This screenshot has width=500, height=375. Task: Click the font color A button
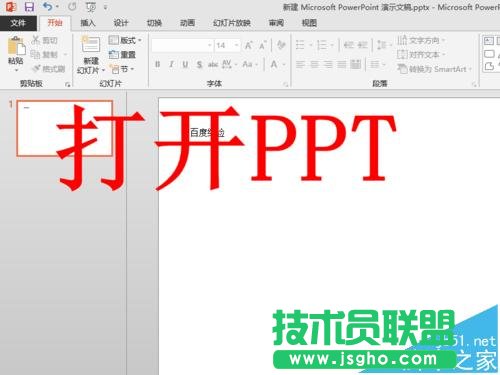(274, 64)
